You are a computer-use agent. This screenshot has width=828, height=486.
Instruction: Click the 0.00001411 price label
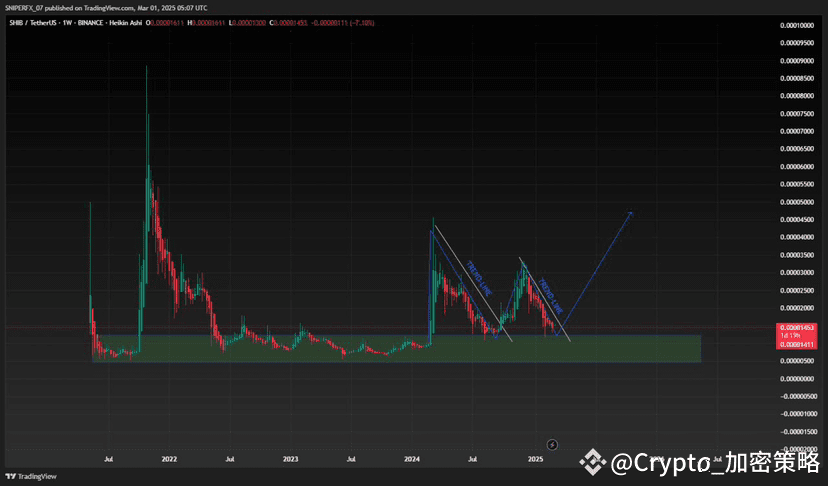pos(797,344)
